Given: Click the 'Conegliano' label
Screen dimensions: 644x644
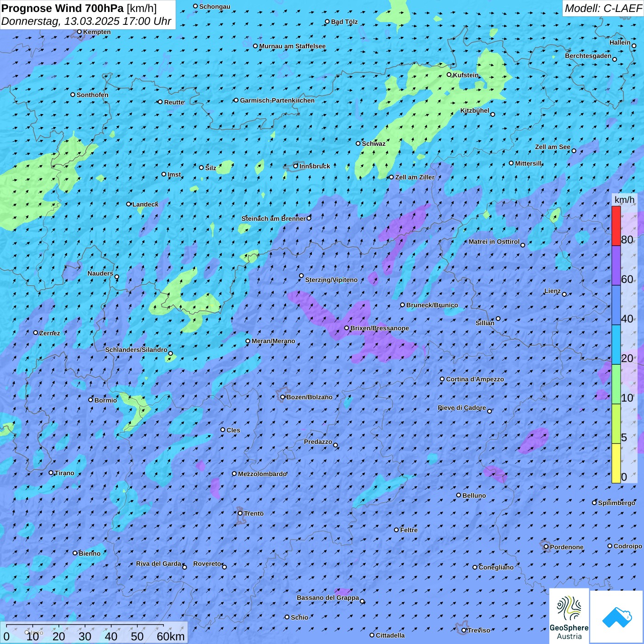Looking at the screenshot, I should (x=496, y=567).
